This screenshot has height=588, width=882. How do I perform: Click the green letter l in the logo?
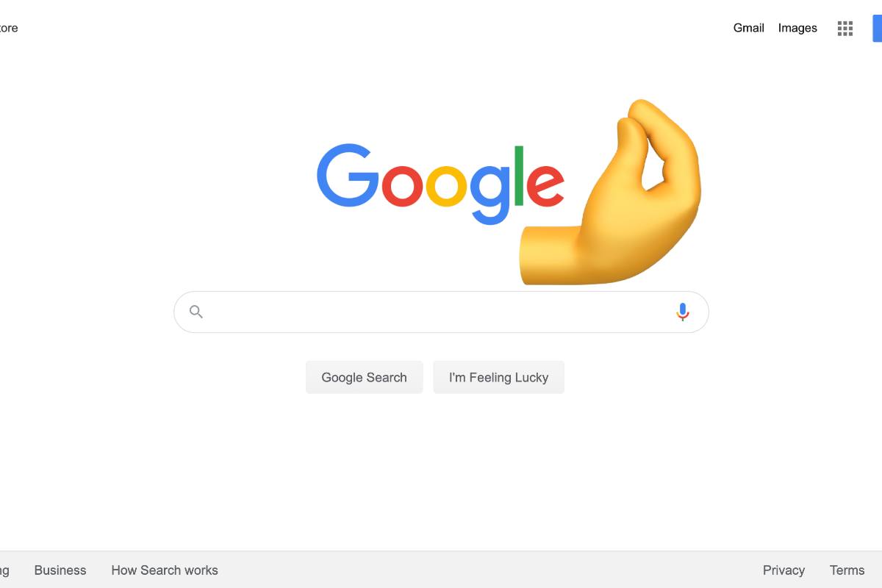519,176
